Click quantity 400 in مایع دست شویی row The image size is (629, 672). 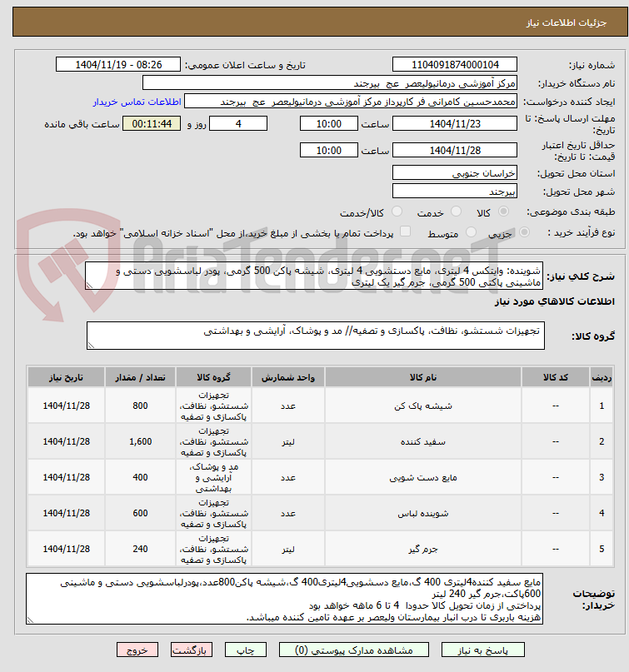tap(140, 477)
